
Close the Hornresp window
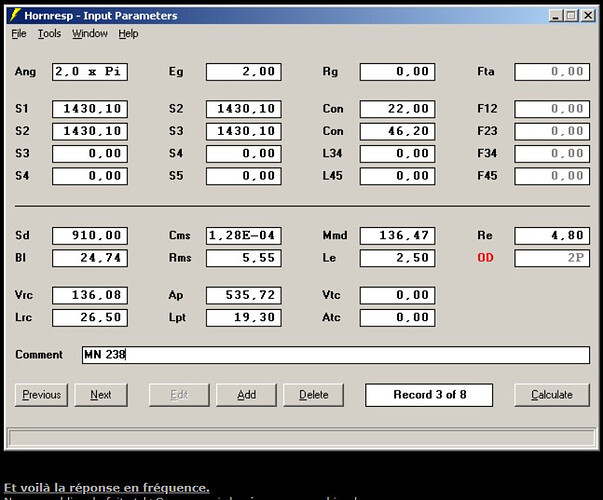pos(588,16)
